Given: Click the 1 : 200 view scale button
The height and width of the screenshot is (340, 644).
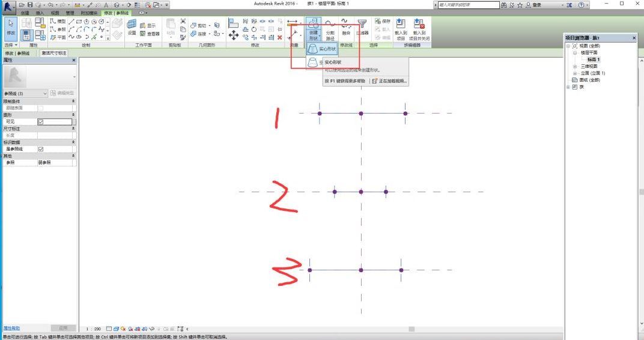Looking at the screenshot, I should point(93,329).
